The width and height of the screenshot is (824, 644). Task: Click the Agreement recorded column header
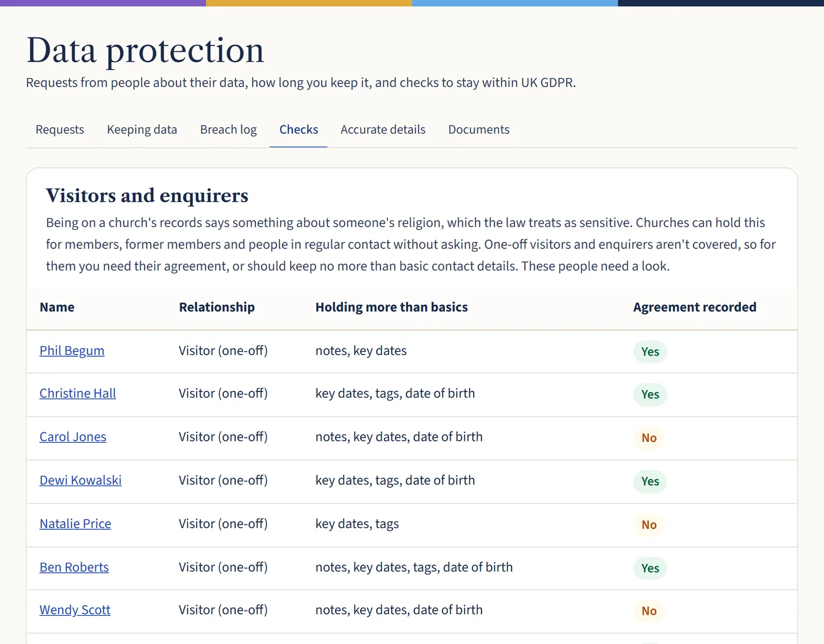[695, 307]
